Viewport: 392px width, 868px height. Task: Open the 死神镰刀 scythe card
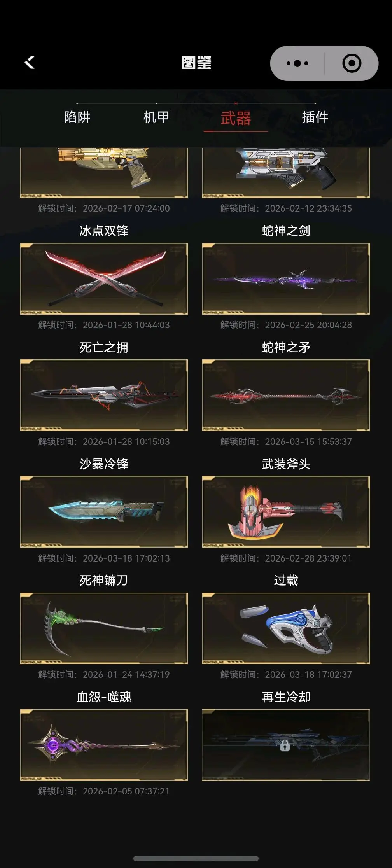click(104, 628)
